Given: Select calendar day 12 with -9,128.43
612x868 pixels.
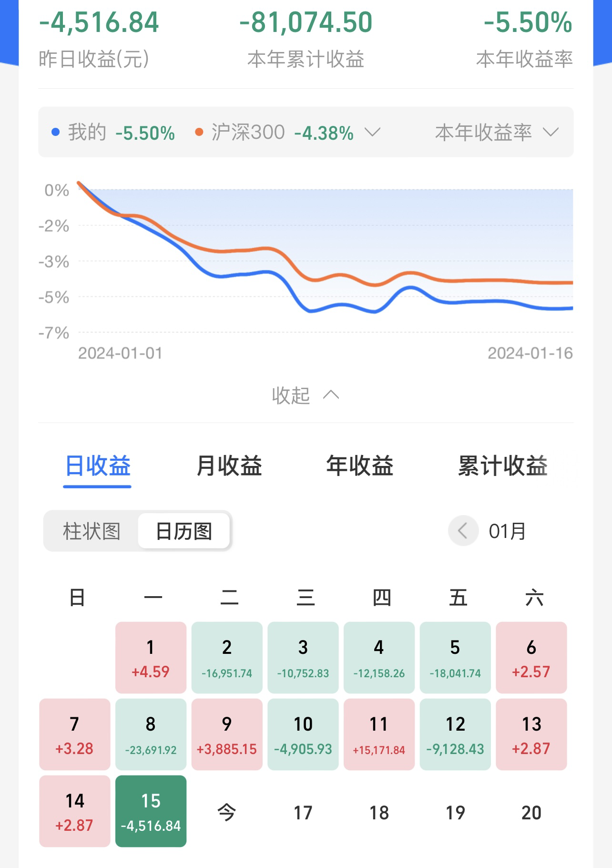Looking at the screenshot, I should tap(455, 734).
